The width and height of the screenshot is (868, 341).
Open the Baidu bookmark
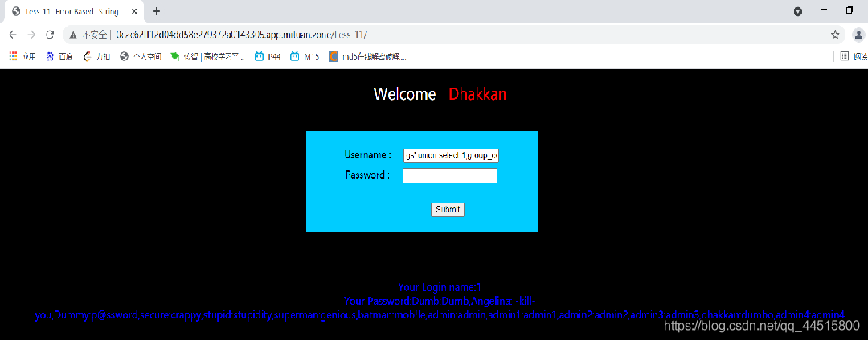59,56
